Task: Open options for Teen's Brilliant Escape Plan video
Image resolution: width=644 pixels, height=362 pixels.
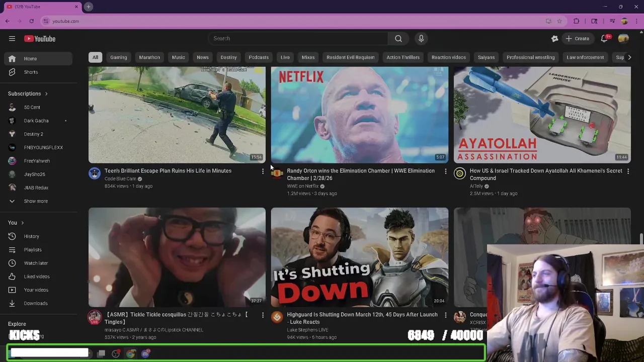Action: pos(263,171)
